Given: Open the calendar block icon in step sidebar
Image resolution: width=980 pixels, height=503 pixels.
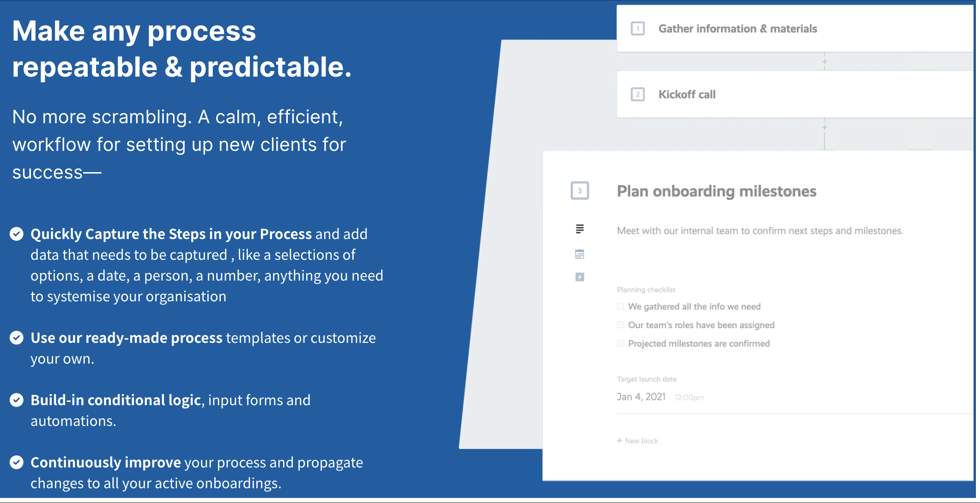Looking at the screenshot, I should click(x=580, y=254).
